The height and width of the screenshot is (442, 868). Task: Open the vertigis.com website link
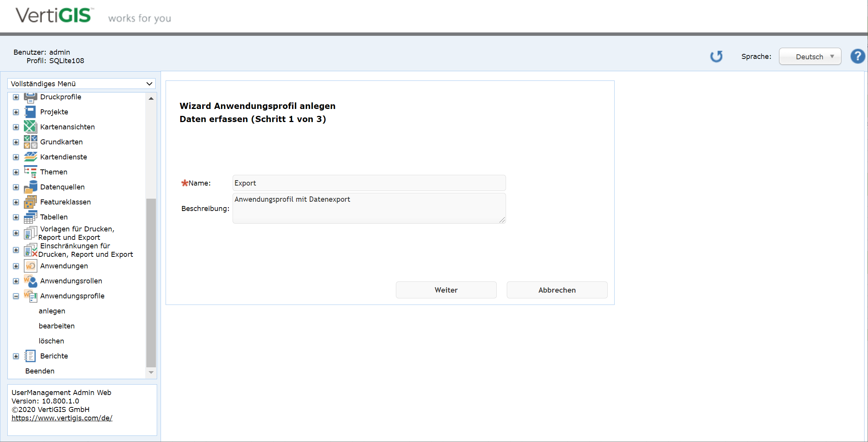click(x=62, y=418)
